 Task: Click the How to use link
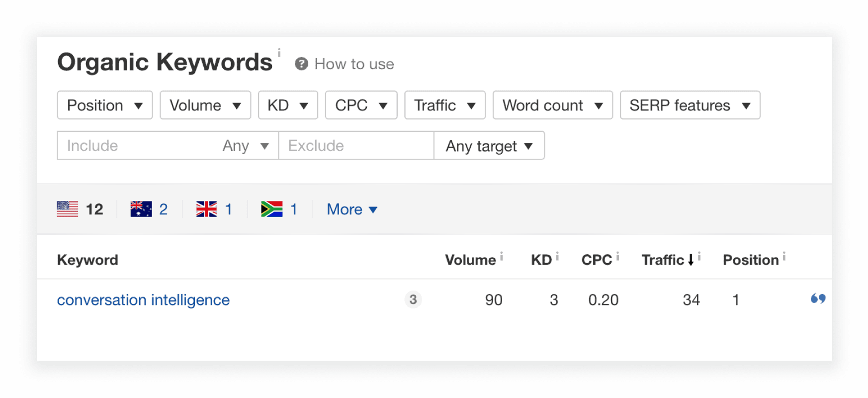[x=354, y=64]
